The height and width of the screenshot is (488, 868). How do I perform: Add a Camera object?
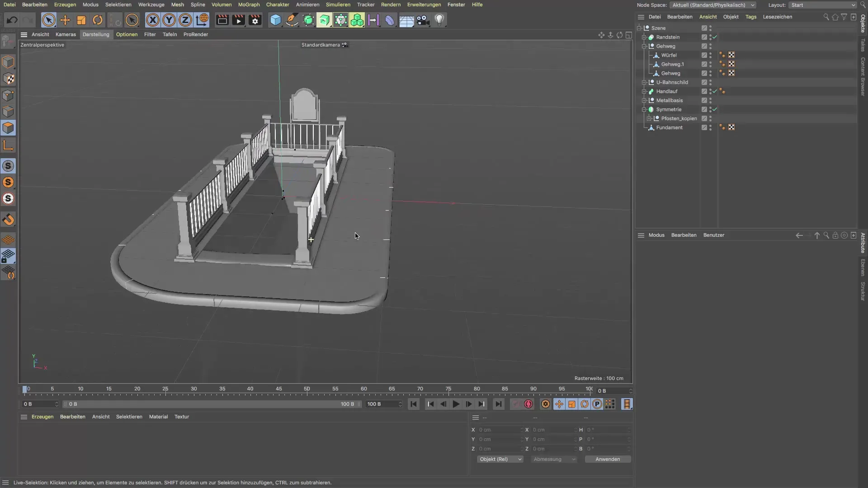click(x=423, y=20)
